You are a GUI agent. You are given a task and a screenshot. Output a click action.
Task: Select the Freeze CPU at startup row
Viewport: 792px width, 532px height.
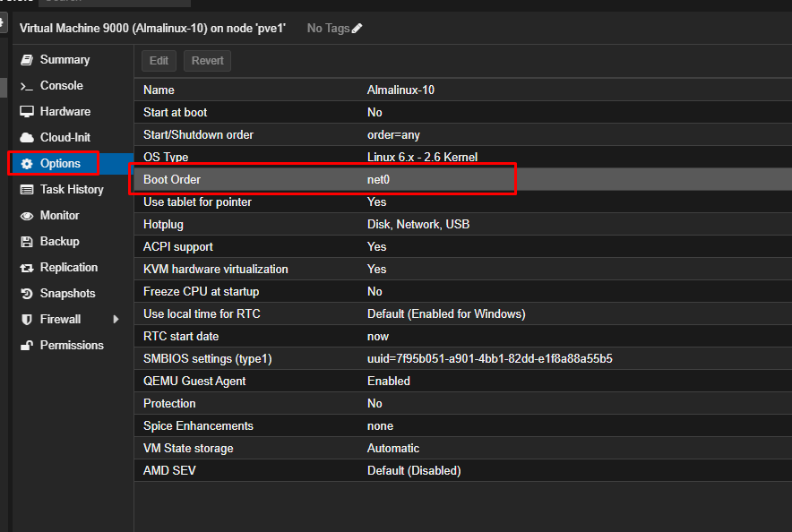tap(462, 291)
